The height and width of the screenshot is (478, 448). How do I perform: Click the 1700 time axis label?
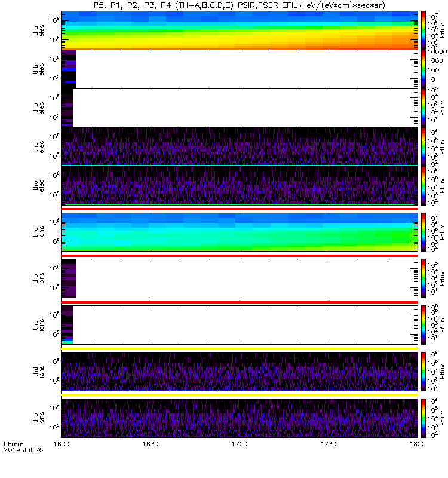[240, 444]
